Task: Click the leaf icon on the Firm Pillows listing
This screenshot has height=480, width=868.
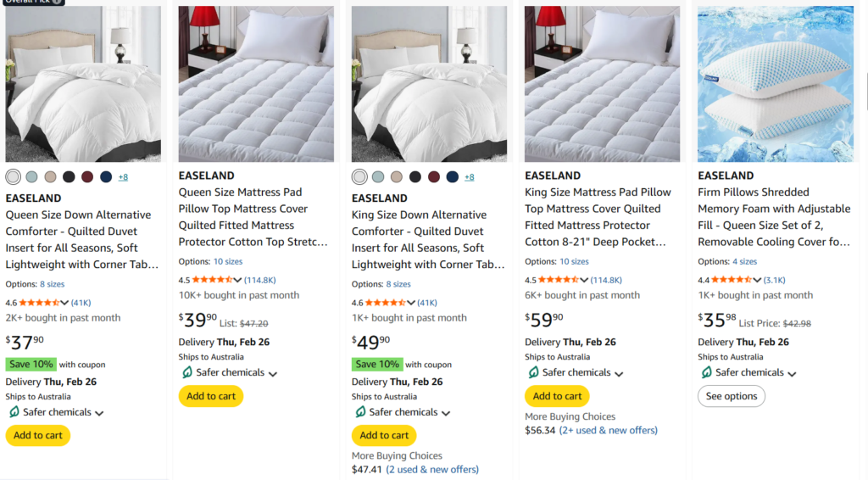Action: pyautogui.click(x=706, y=372)
